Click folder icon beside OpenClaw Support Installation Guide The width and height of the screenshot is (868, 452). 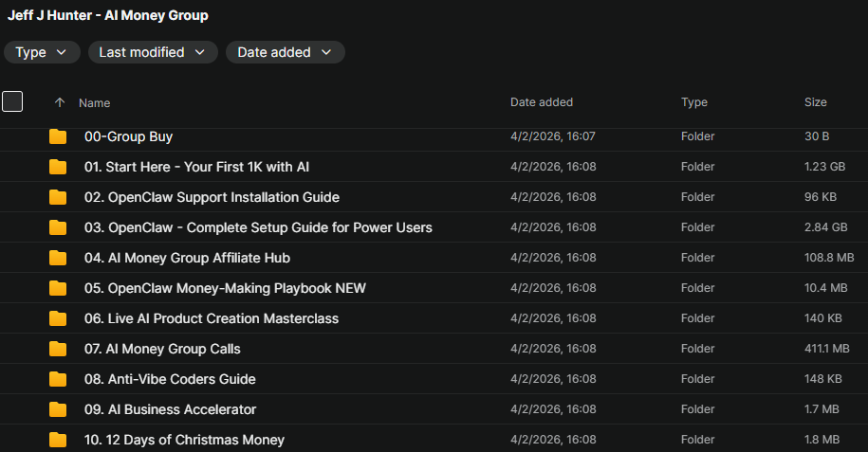58,197
